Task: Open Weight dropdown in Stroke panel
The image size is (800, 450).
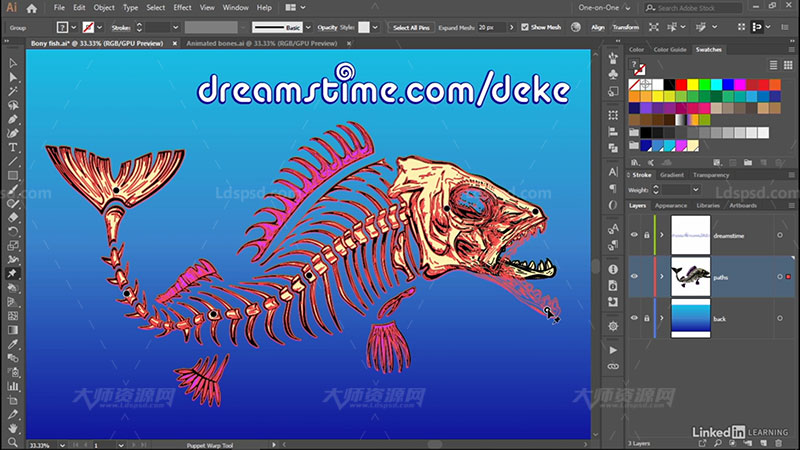Action: [696, 190]
